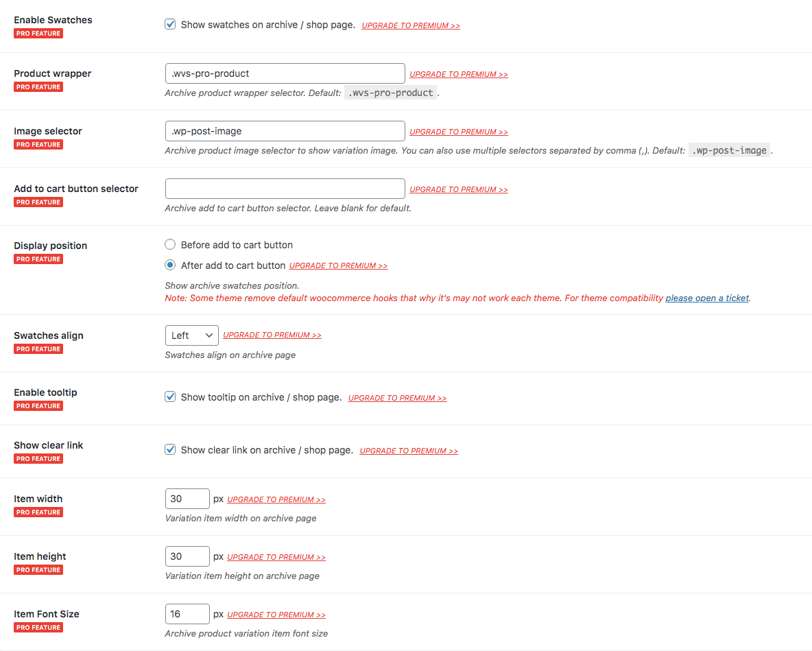Image resolution: width=812 pixels, height=651 pixels.
Task: Click Upgrade to Premium beside Enable Swatches
Action: (411, 26)
